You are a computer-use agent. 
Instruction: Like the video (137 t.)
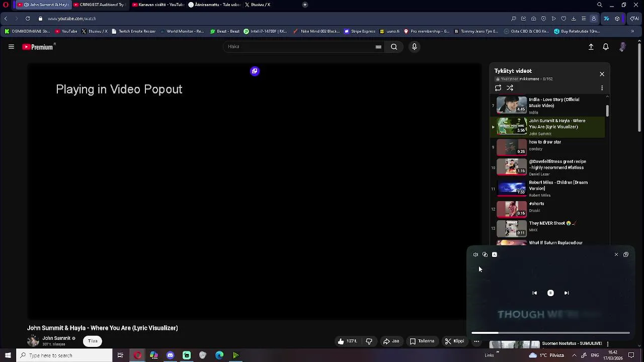(x=348, y=341)
